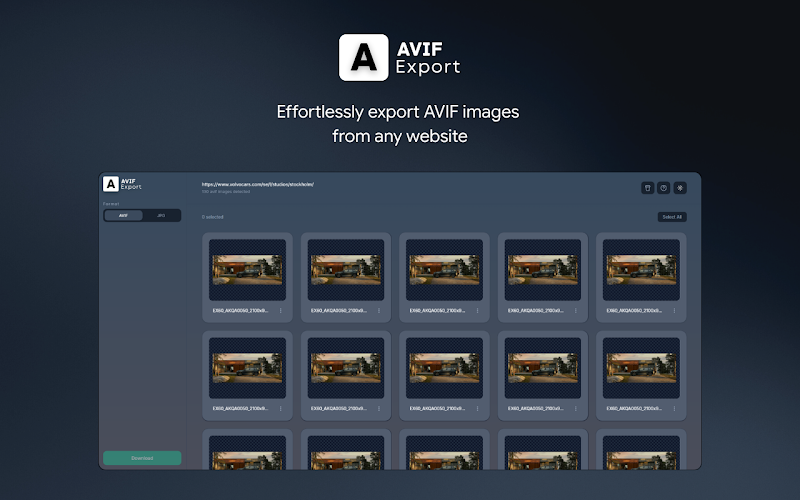Select the third row, fifth partially visible thumbnail
The width and height of the screenshot is (800, 500).
pos(641,453)
